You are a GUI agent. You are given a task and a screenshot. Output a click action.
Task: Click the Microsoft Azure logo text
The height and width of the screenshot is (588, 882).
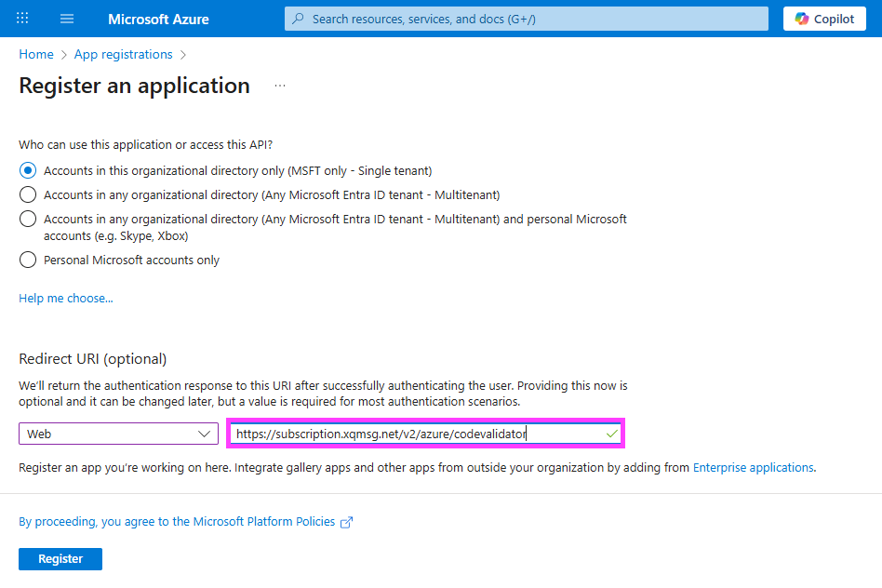158,19
